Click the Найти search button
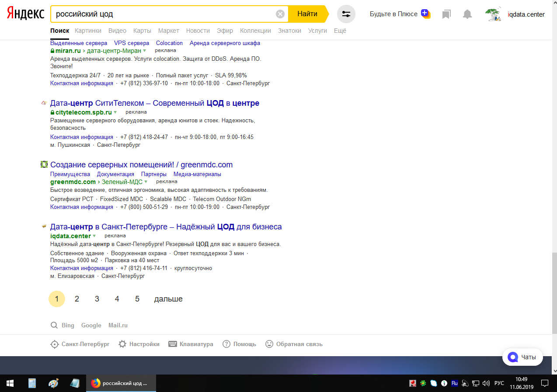The width and height of the screenshot is (557, 392). coord(308,14)
